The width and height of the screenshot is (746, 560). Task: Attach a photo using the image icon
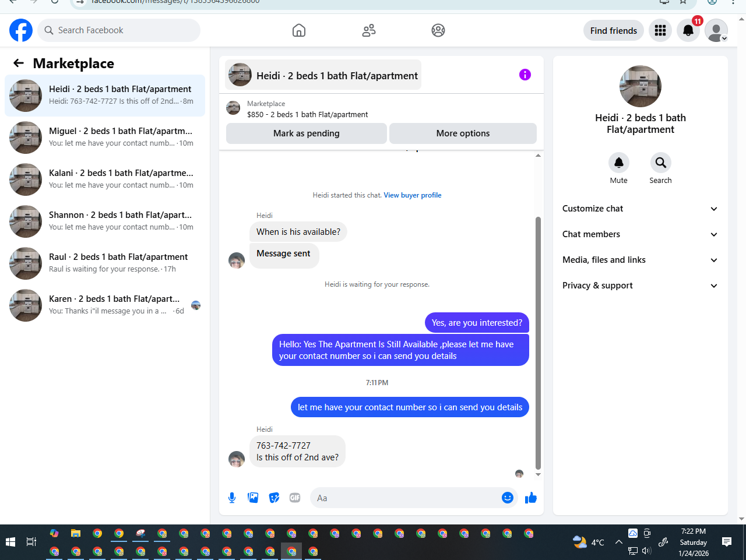pyautogui.click(x=253, y=498)
